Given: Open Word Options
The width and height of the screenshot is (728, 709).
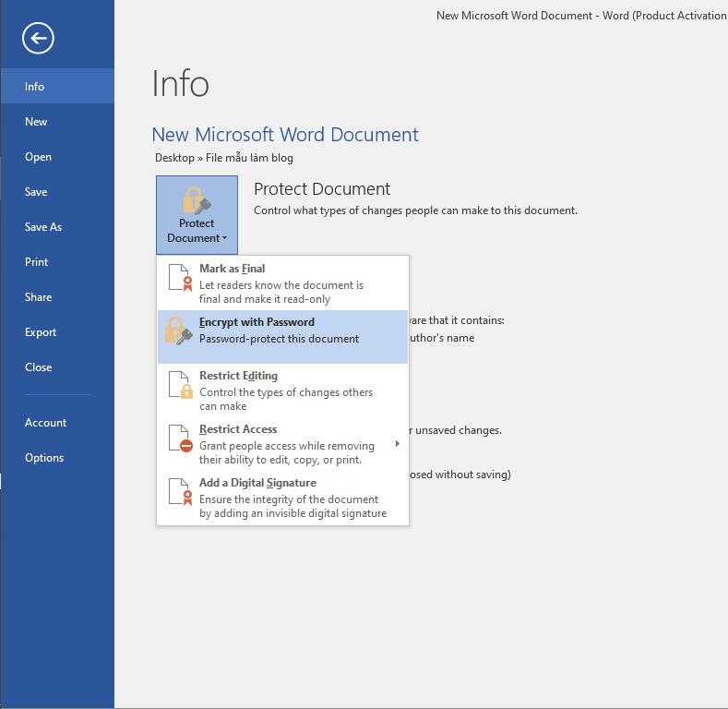Looking at the screenshot, I should (x=44, y=458).
